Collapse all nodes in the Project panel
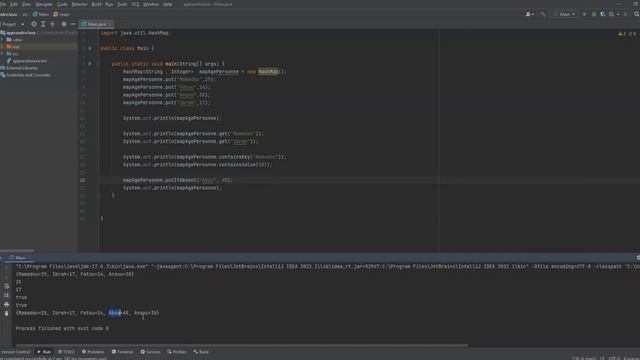Viewport: 640px width, 360px height. click(x=52, y=24)
